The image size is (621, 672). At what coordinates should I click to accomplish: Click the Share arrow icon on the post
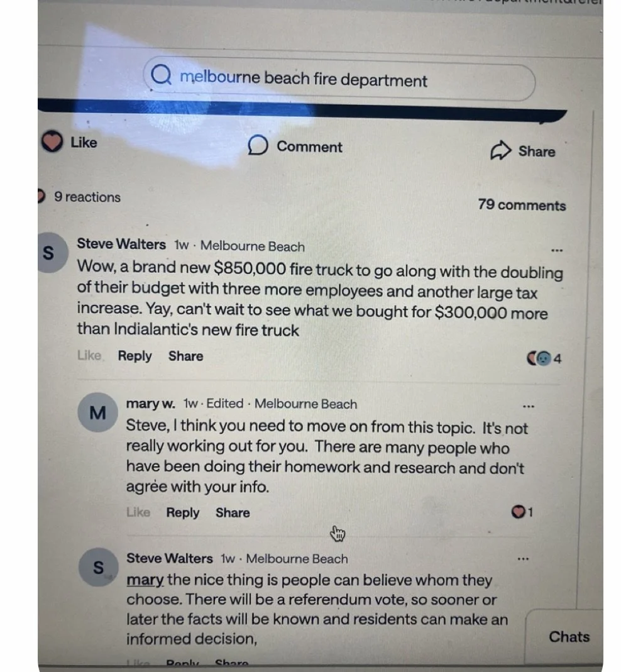point(500,150)
